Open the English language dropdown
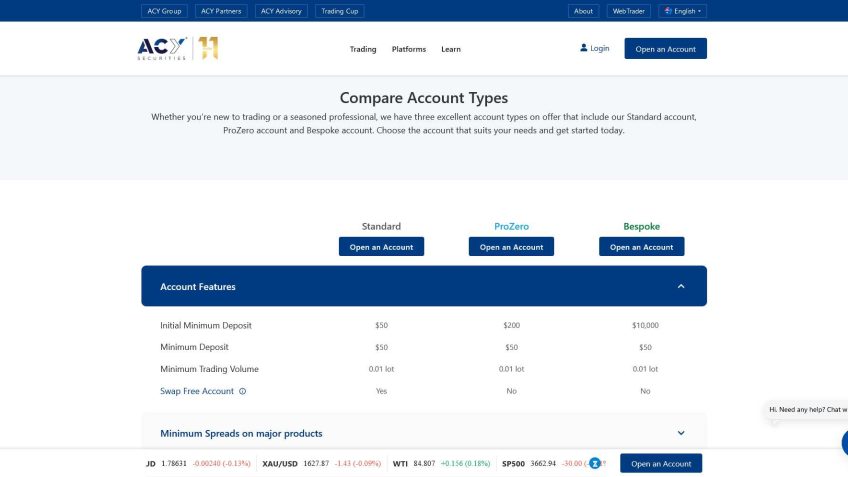The image size is (848, 477). coord(684,11)
